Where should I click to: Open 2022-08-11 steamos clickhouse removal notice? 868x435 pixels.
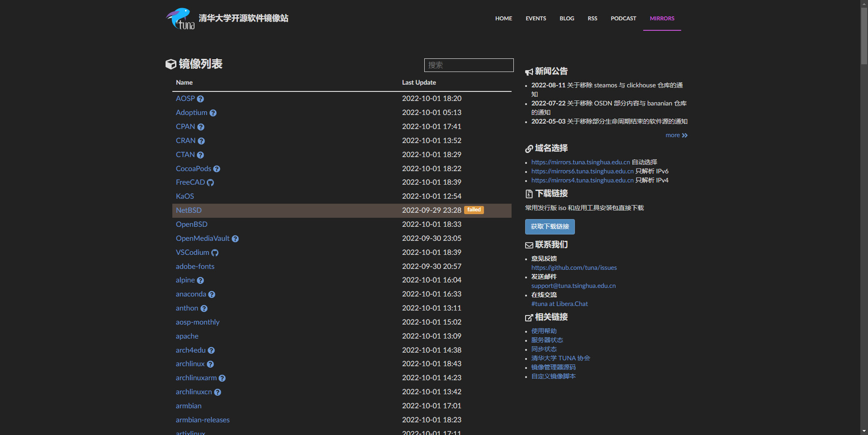(x=607, y=90)
